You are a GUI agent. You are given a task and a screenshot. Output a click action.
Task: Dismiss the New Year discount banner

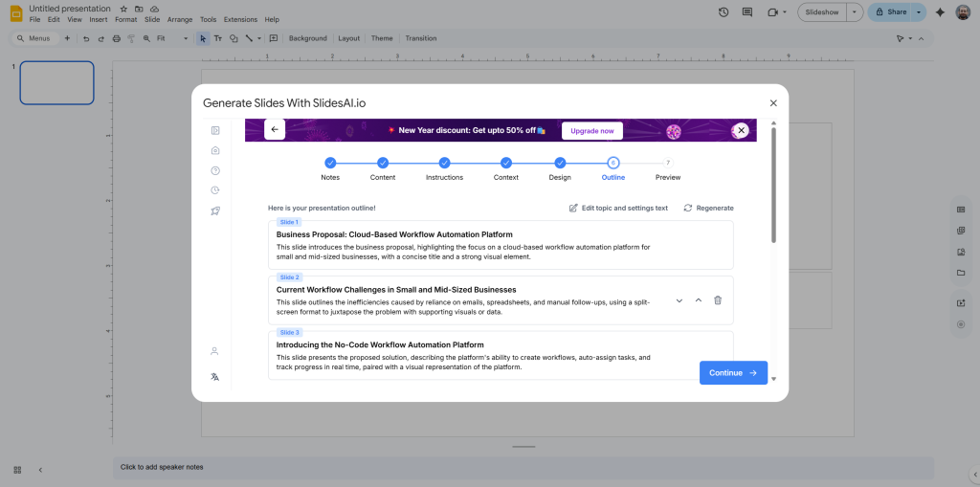(741, 130)
